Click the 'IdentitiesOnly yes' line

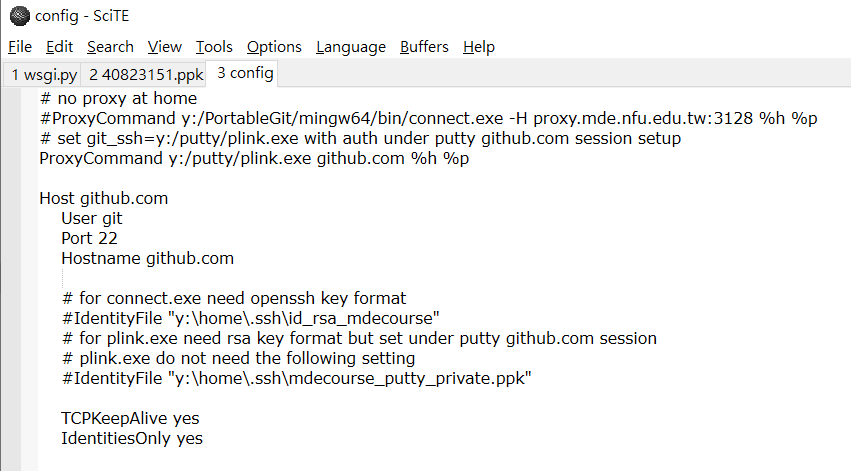tap(132, 438)
